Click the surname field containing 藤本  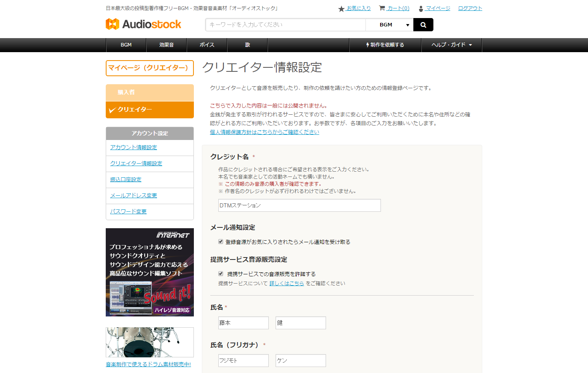244,323
